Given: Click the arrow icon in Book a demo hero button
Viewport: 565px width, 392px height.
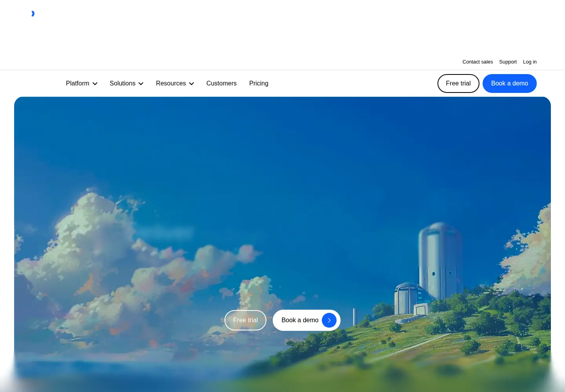Looking at the screenshot, I should (x=329, y=320).
